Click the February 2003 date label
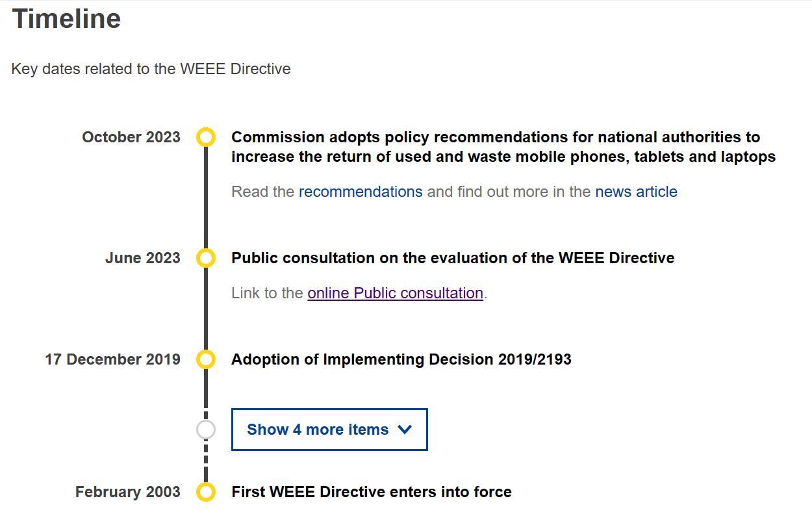This screenshot has height=516, width=812. (x=128, y=492)
